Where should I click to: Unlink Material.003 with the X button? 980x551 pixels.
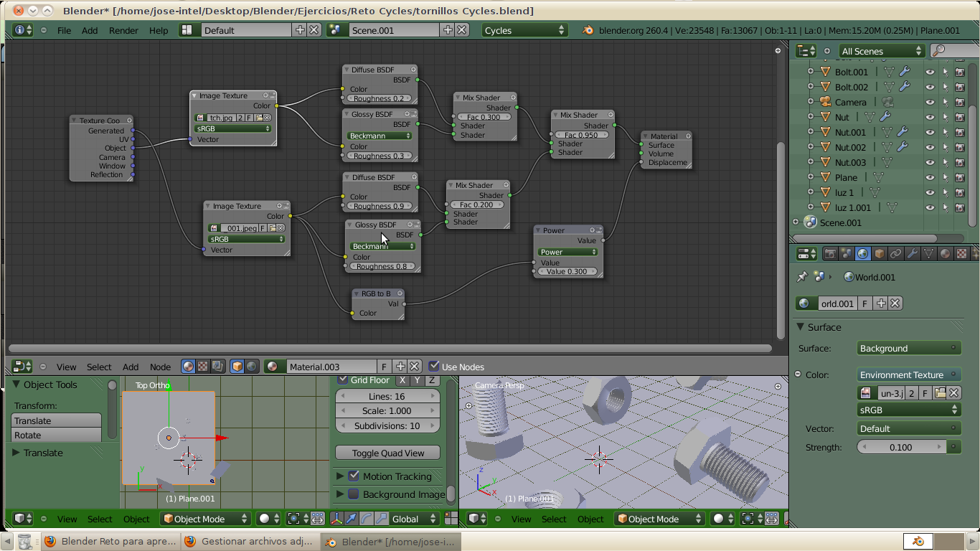[415, 367]
